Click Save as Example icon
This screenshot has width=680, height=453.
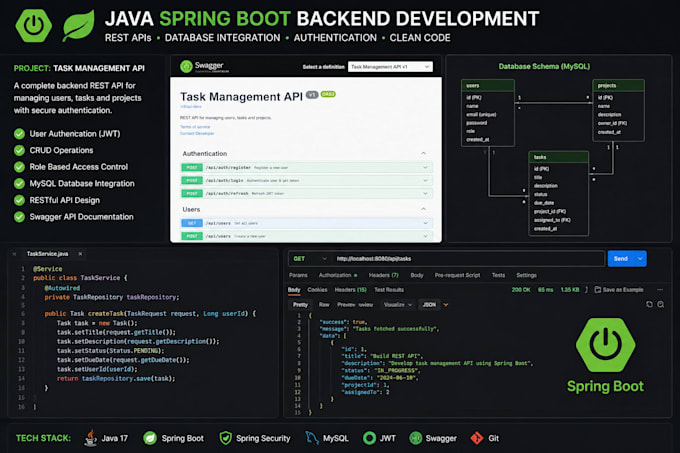pos(598,290)
